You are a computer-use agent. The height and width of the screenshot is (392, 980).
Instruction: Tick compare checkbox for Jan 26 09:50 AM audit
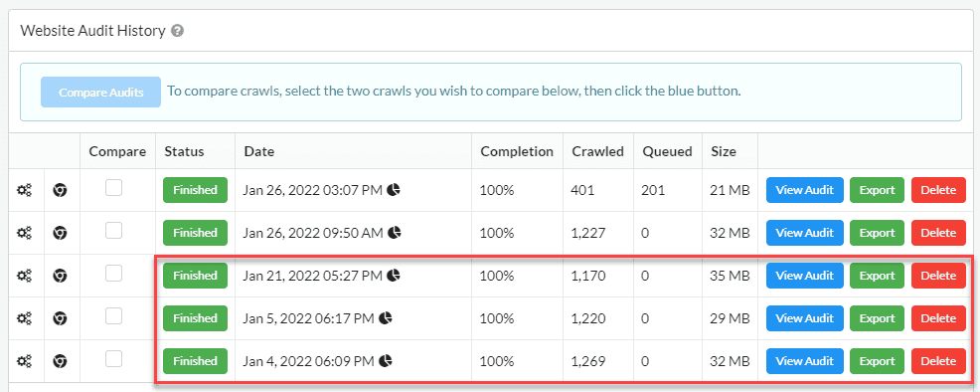click(113, 231)
